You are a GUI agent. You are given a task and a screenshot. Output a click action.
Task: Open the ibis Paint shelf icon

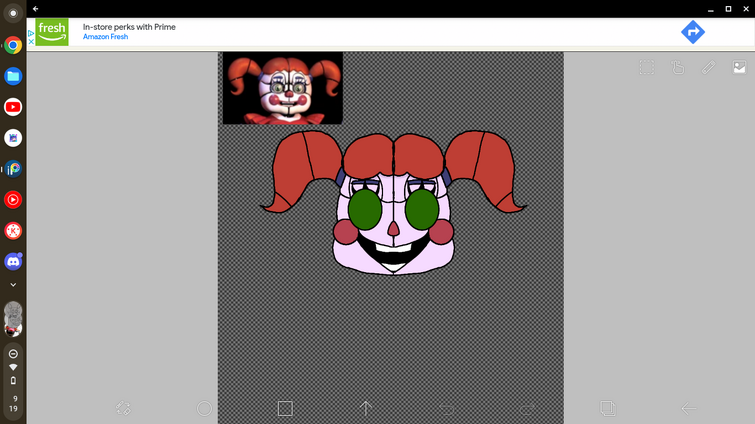click(13, 169)
